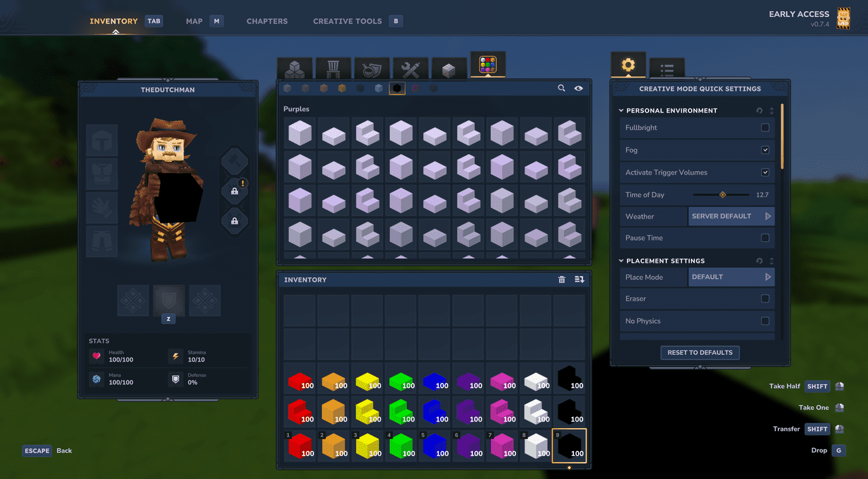The height and width of the screenshot is (479, 868).
Task: Open the Weather Server Default selector
Action: [731, 216]
